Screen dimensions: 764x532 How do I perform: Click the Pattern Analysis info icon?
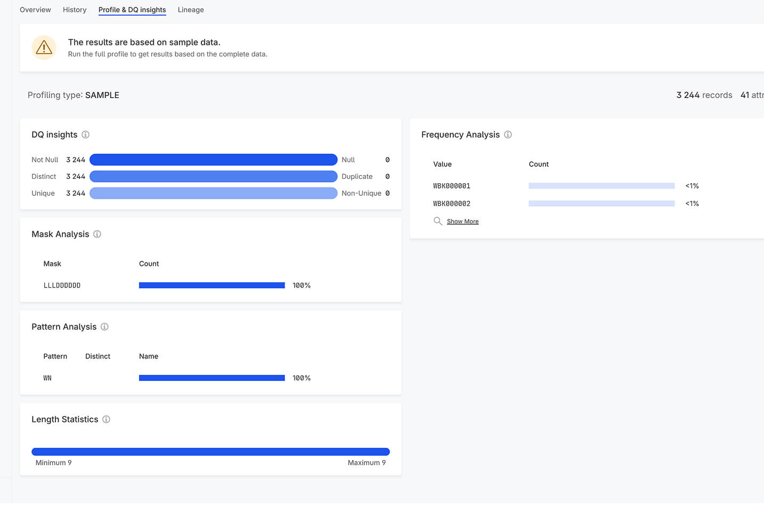[104, 327]
